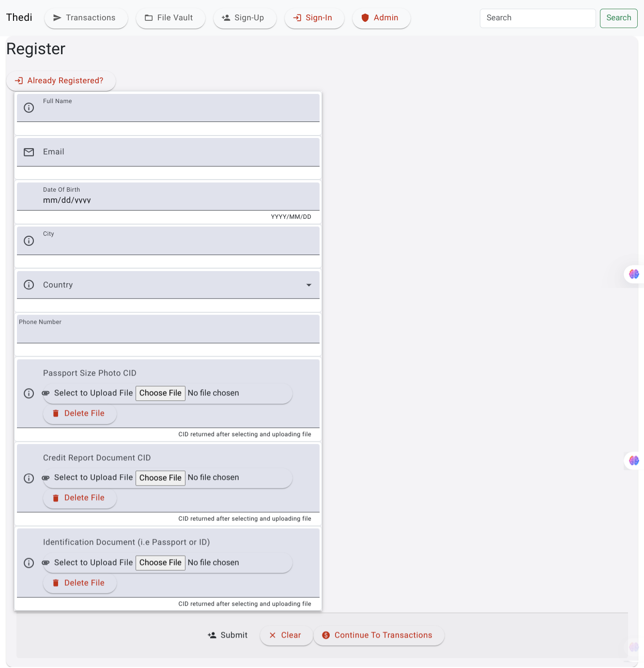Image resolution: width=644 pixels, height=668 pixels.
Task: Click info icon for Identification Document
Action: [29, 563]
